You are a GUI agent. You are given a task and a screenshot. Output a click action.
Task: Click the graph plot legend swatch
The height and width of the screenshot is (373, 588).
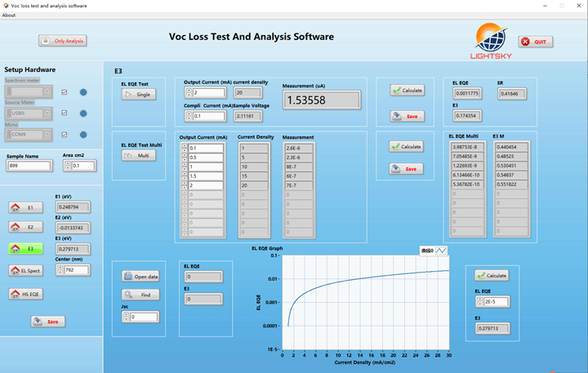pyautogui.click(x=441, y=250)
